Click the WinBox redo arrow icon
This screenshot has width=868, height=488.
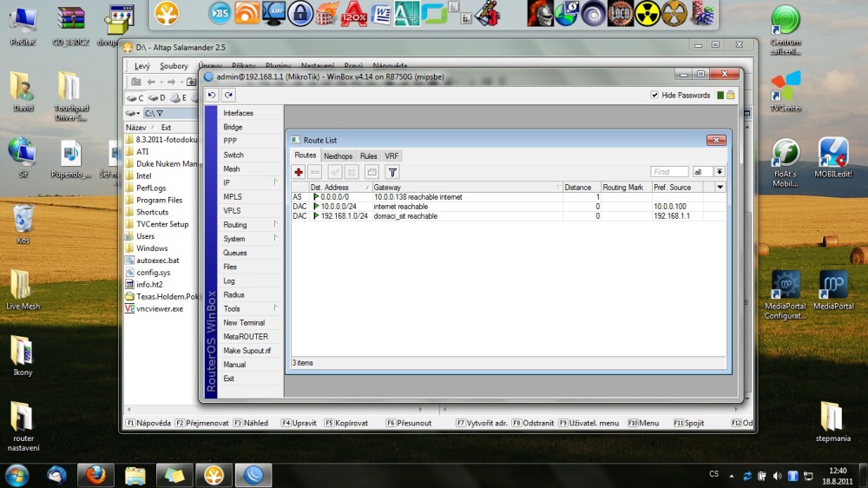(x=228, y=96)
